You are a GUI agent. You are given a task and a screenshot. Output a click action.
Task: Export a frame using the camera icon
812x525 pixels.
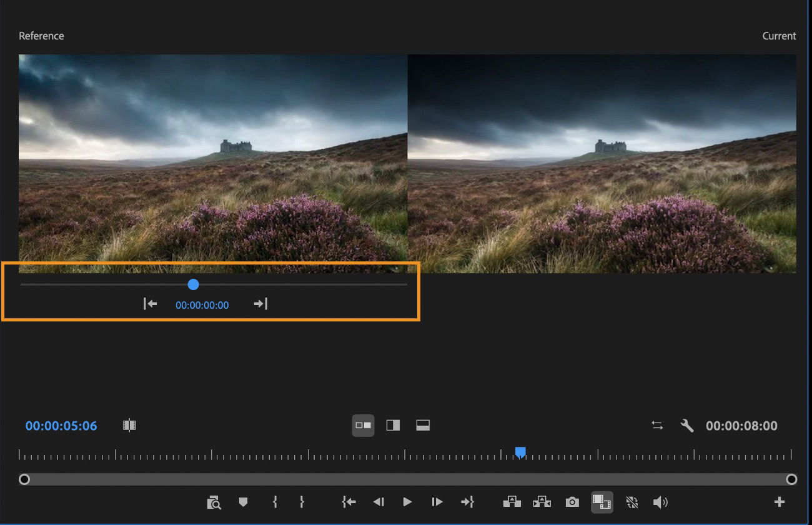click(x=572, y=502)
